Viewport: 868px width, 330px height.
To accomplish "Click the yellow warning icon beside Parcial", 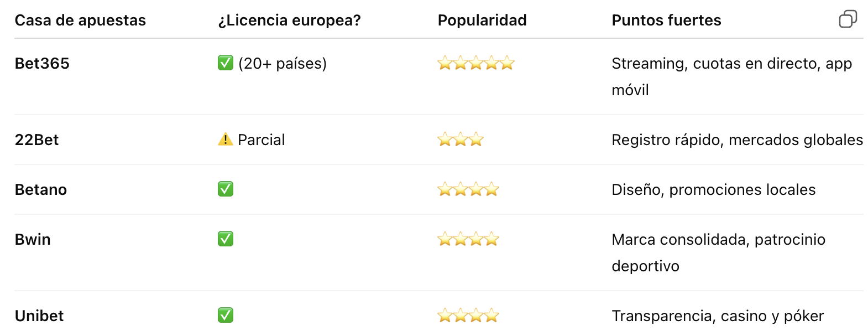I will (226, 139).
